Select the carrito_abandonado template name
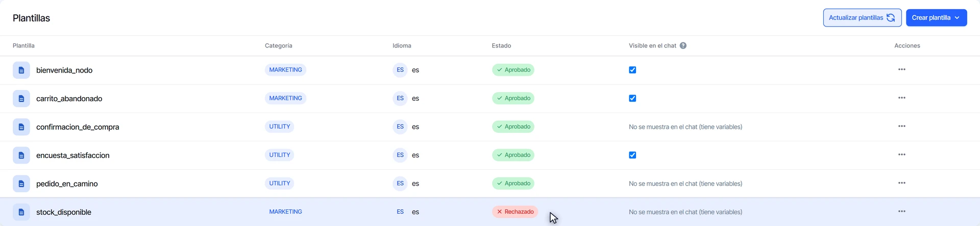The height and width of the screenshot is (226, 980). point(69,99)
